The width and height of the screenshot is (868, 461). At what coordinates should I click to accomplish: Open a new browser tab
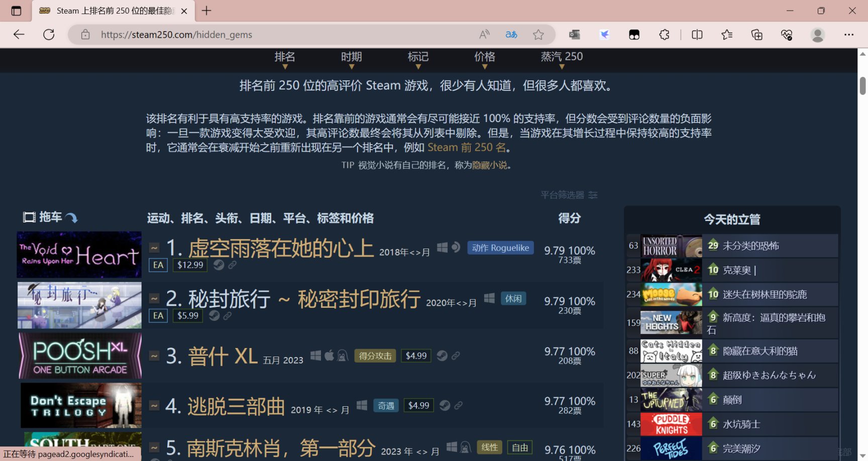click(206, 11)
